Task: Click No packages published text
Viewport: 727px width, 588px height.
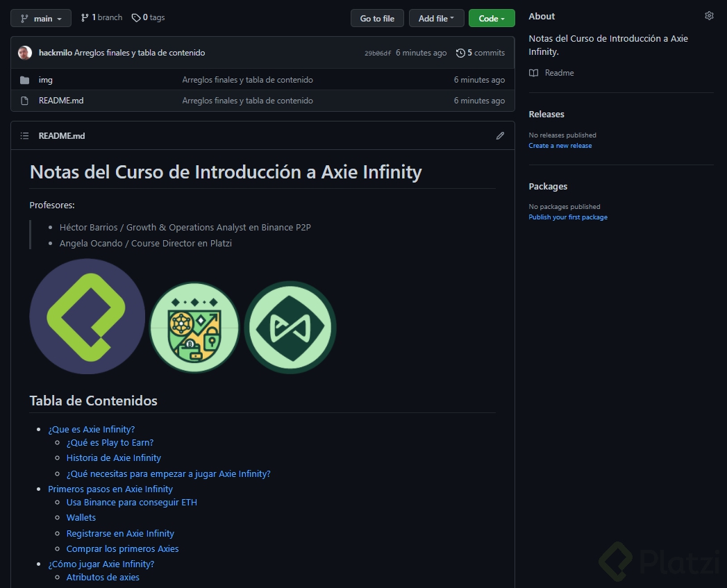Action: [565, 207]
